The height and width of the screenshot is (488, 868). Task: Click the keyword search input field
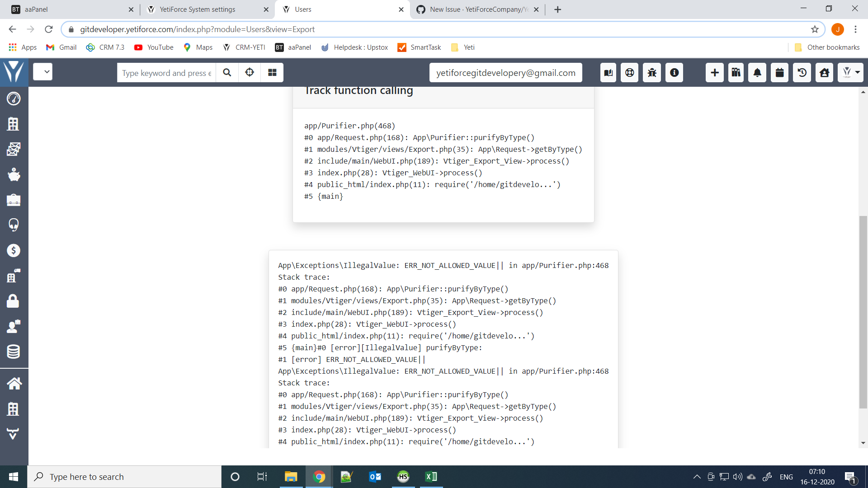coord(166,73)
